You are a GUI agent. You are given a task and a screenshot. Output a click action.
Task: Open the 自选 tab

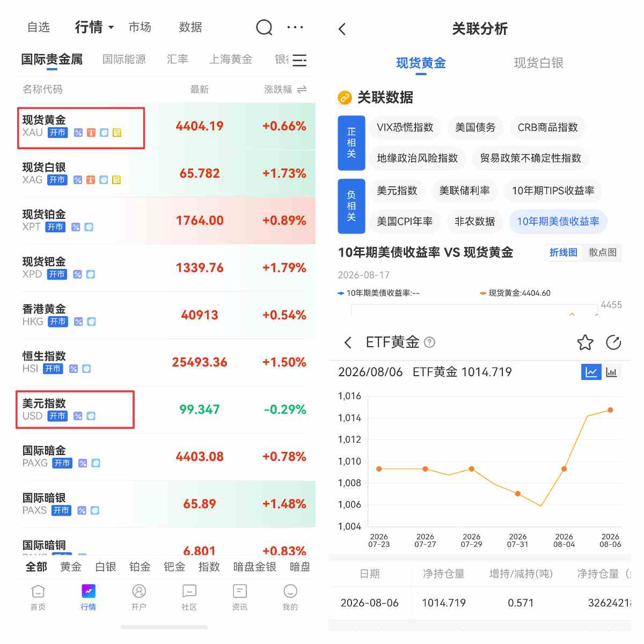[x=39, y=27]
